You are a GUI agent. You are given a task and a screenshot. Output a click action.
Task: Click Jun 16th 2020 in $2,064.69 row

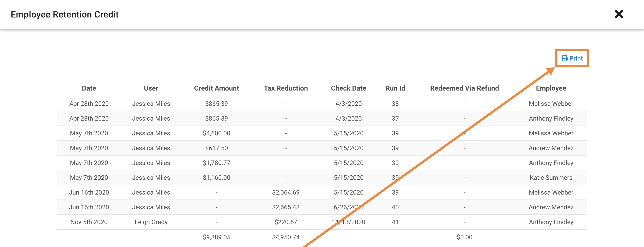point(89,192)
